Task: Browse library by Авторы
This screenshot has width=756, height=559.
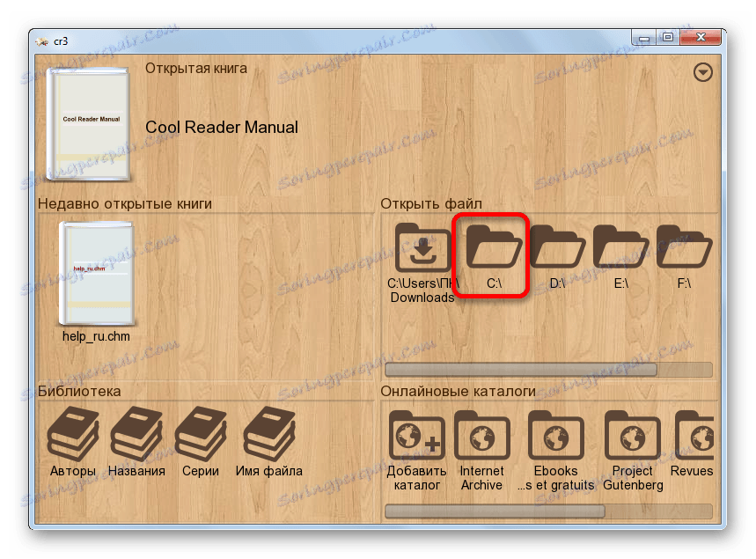Action: pos(73,434)
